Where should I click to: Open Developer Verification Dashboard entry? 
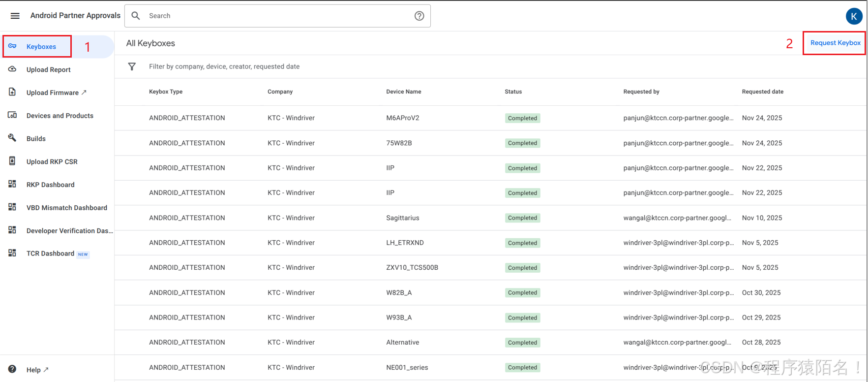coord(69,230)
